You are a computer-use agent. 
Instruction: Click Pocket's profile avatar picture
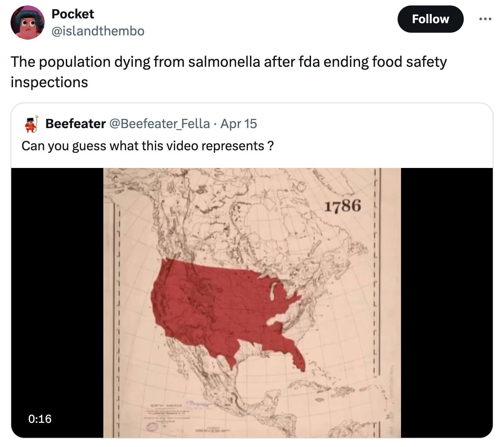tap(28, 22)
